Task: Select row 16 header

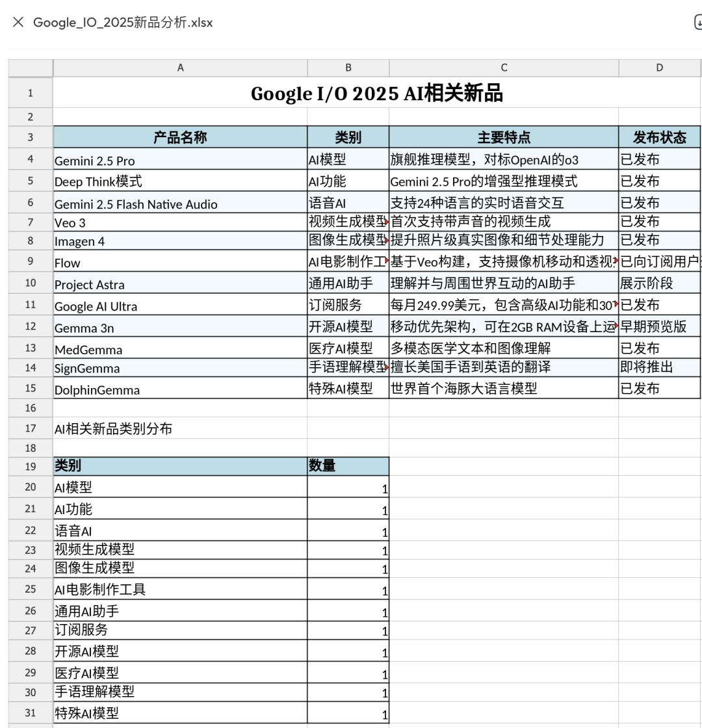Action: pyautogui.click(x=31, y=408)
